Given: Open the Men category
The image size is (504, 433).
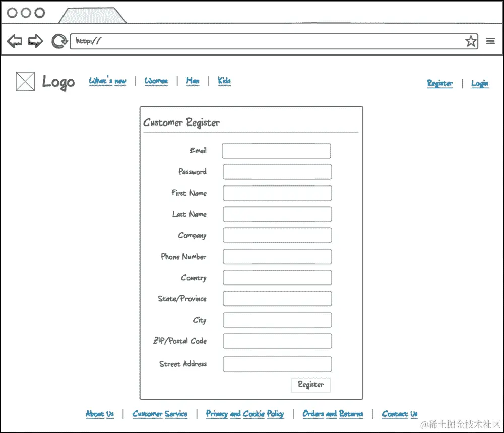Looking at the screenshot, I should coord(193,81).
